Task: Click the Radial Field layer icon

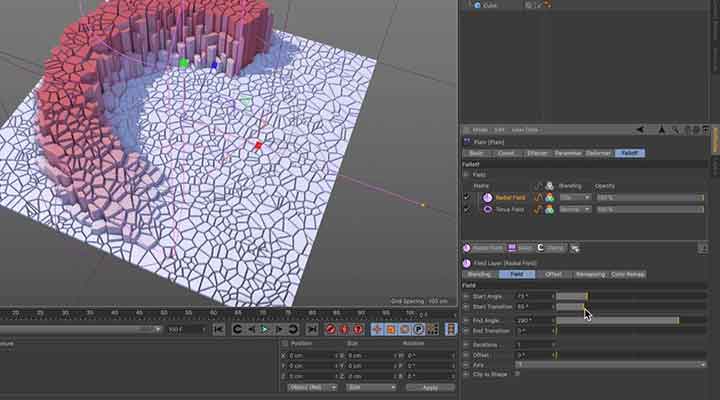Action: pyautogui.click(x=487, y=197)
